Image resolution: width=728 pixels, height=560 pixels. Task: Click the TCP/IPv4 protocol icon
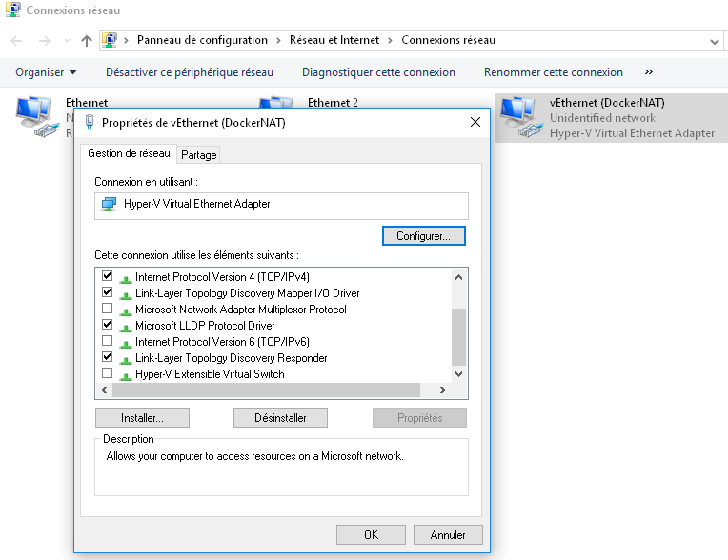126,278
